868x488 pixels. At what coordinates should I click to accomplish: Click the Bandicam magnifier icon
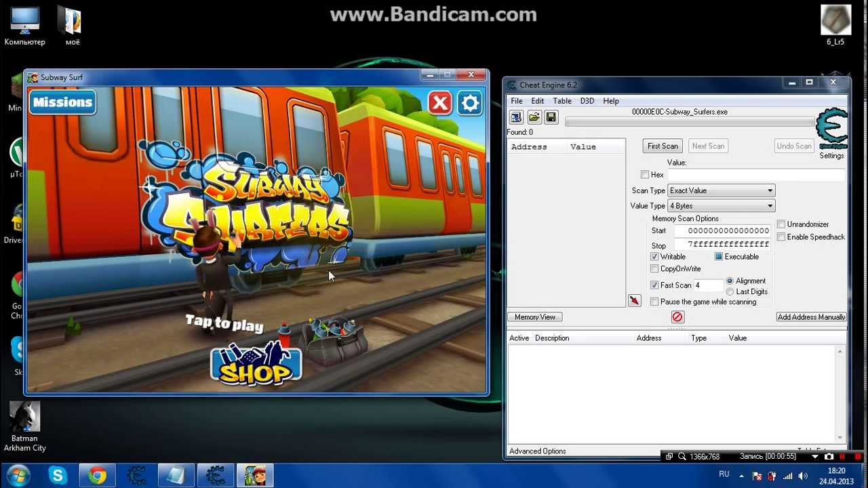(x=682, y=457)
